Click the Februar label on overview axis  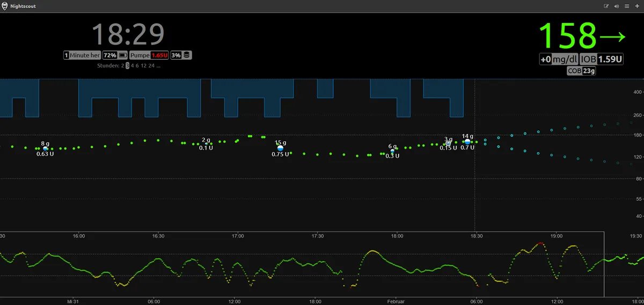click(x=396, y=301)
